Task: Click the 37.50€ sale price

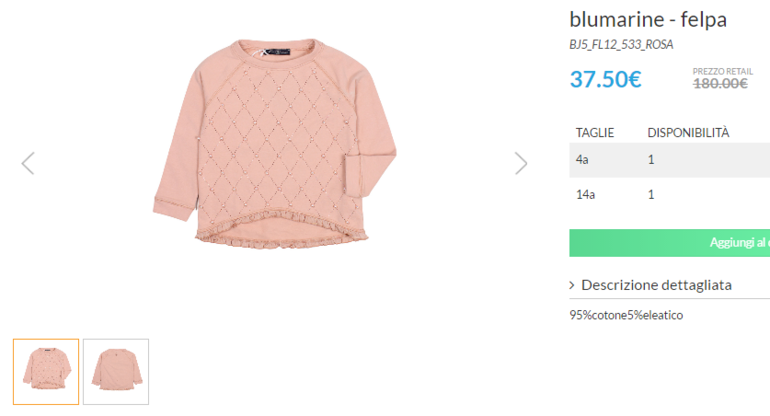Action: tap(605, 78)
